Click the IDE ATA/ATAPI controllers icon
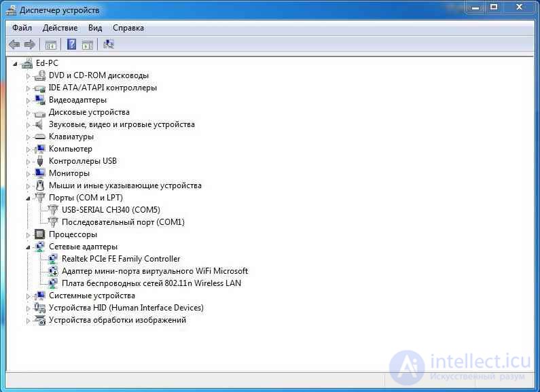The height and width of the screenshot is (392, 540). coord(40,88)
